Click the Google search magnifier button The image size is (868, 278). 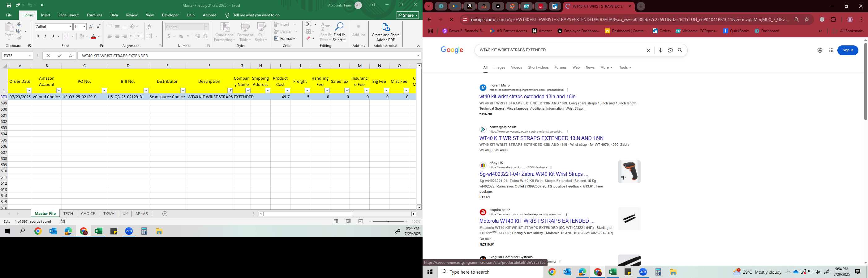coord(680,50)
